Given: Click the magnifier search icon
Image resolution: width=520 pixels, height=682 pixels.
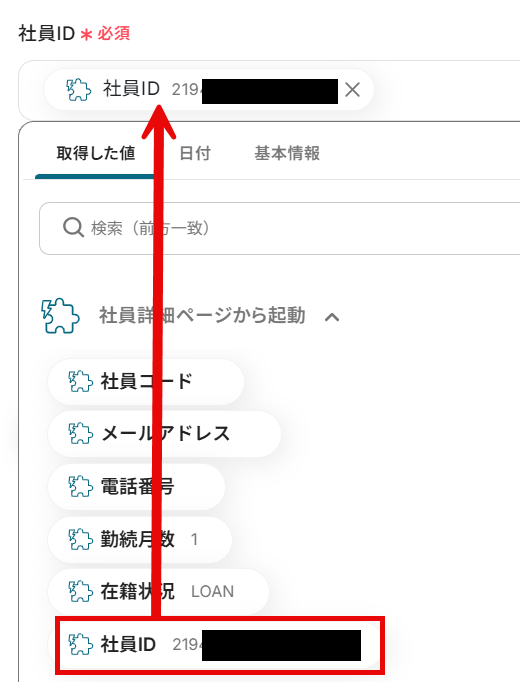Looking at the screenshot, I should click(x=73, y=227).
